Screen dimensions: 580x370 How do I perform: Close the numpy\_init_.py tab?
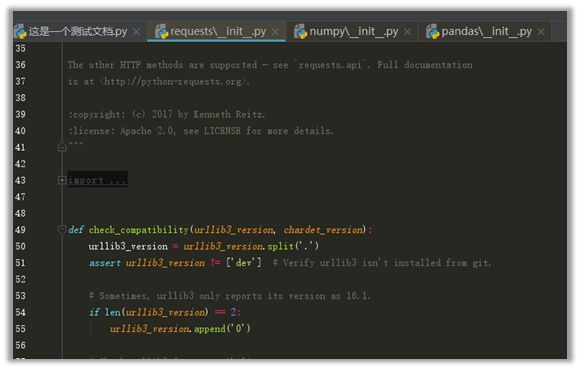(407, 32)
